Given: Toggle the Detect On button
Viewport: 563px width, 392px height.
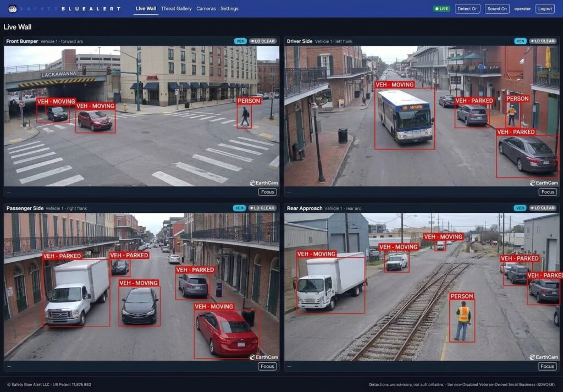Looking at the screenshot, I should [467, 9].
